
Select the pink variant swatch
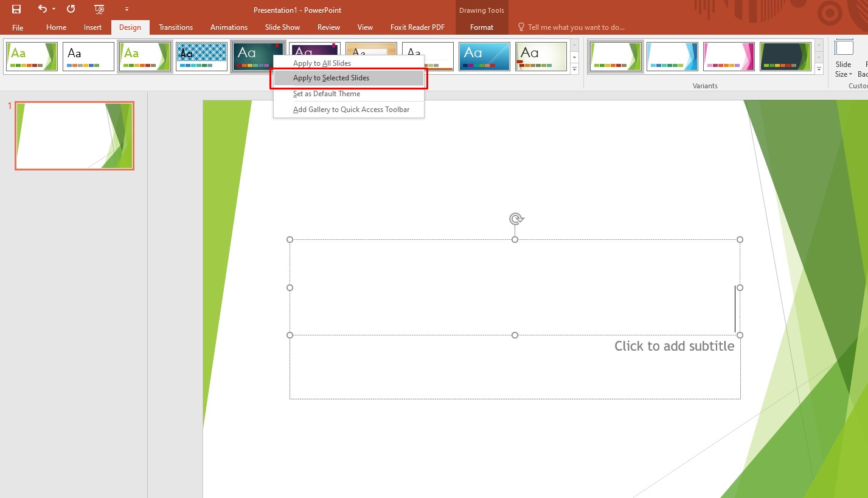click(729, 56)
